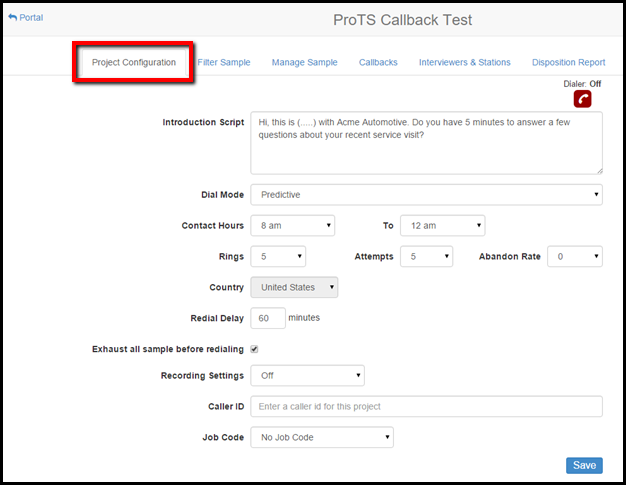Go to Interviewers & Stations tab
This screenshot has height=485, width=626.
(x=464, y=62)
